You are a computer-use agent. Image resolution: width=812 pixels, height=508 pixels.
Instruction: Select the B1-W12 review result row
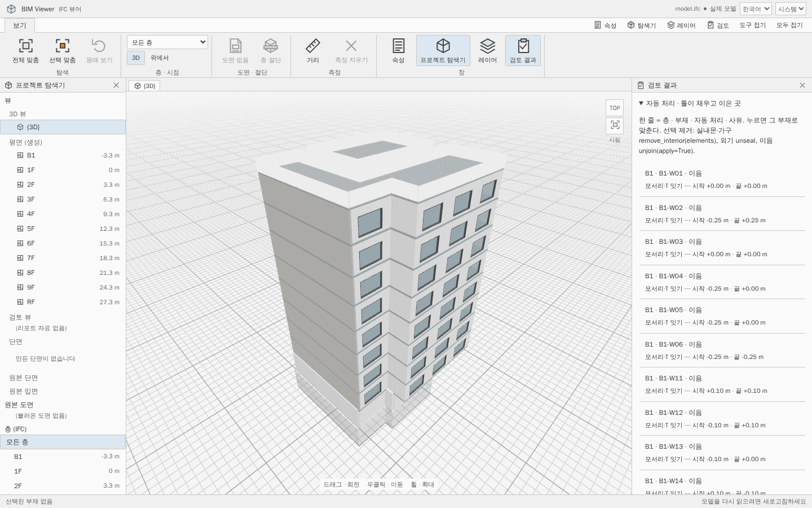pos(722,419)
